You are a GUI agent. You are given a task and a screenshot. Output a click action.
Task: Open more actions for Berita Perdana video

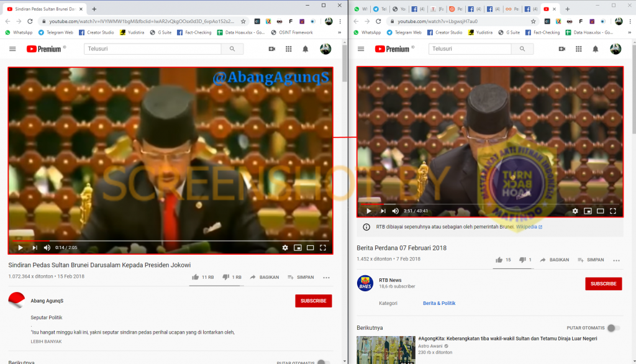pos(617,260)
